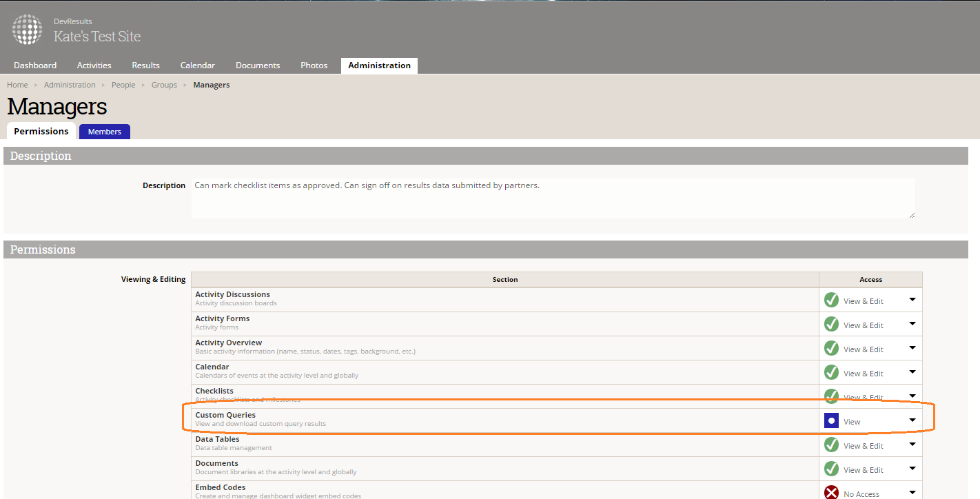Open the Activities nav tab
Viewport: 980px width, 499px height.
94,65
